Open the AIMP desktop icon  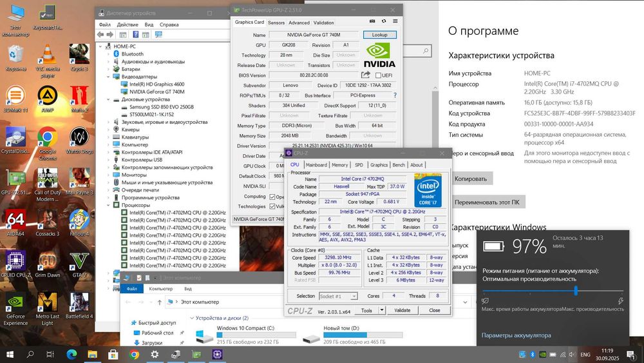47,99
